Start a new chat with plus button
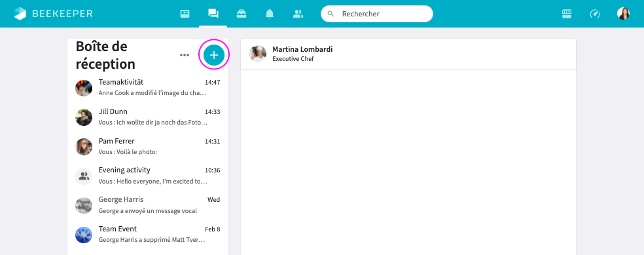Image resolution: width=644 pixels, height=255 pixels. pos(214,55)
